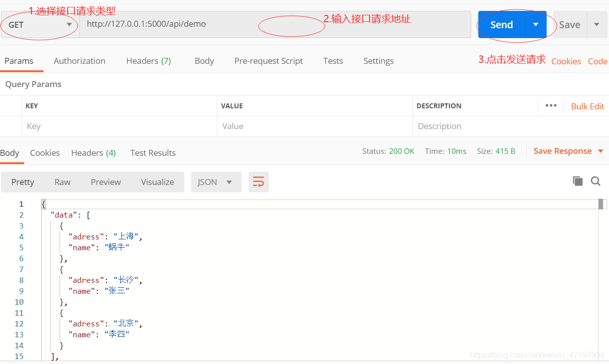This screenshot has height=364, width=609.
Task: Open the request Settings tab
Action: [378, 61]
